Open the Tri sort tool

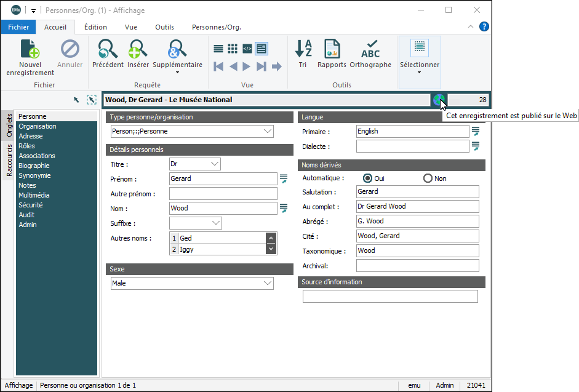303,49
